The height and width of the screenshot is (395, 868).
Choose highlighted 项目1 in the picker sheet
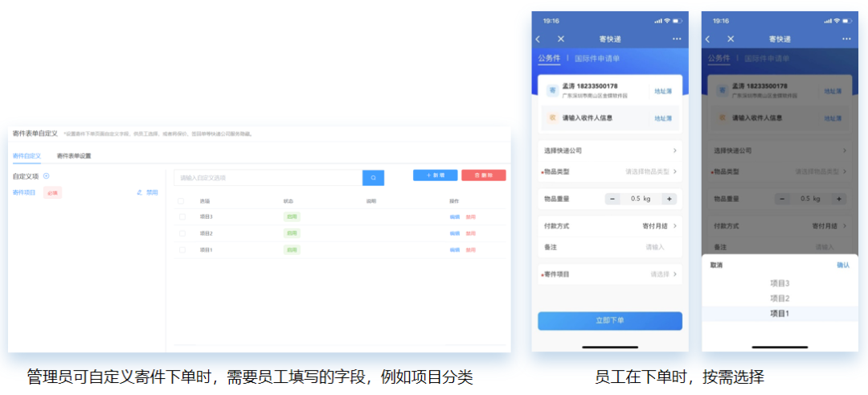click(780, 314)
